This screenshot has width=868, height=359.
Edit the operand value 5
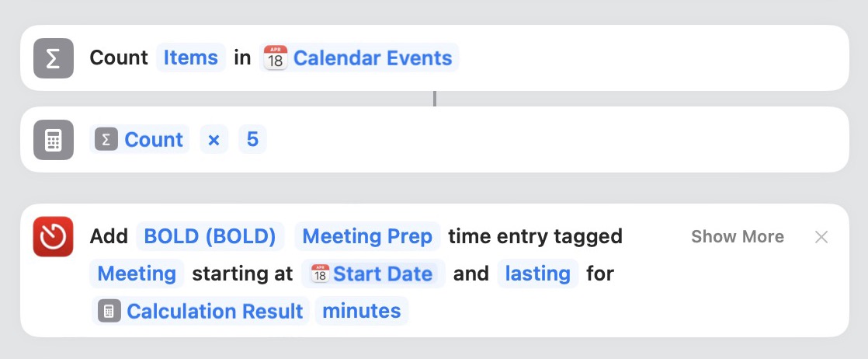pos(252,140)
